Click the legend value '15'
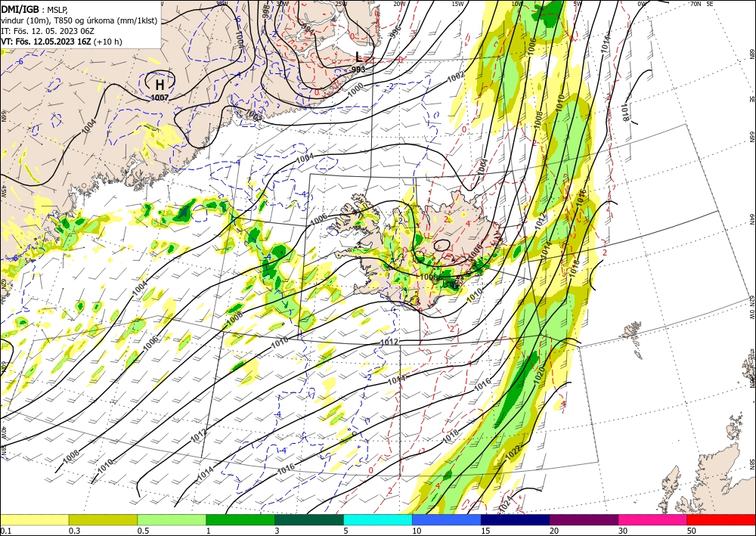 click(485, 531)
